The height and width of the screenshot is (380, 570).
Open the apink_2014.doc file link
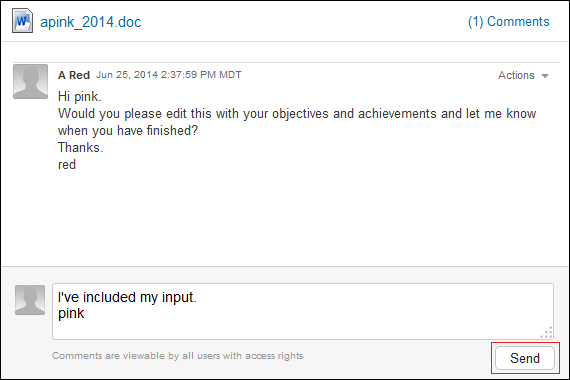[90, 22]
